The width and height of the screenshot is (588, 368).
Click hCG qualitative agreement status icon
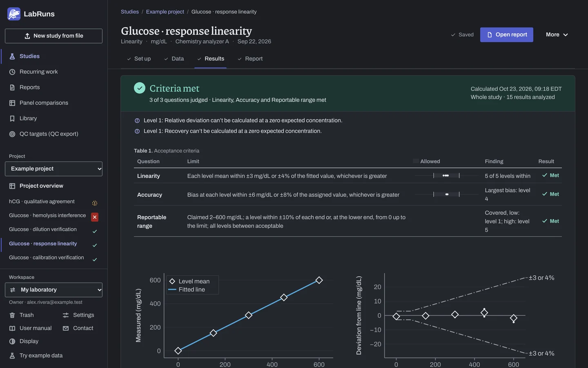[x=95, y=203]
